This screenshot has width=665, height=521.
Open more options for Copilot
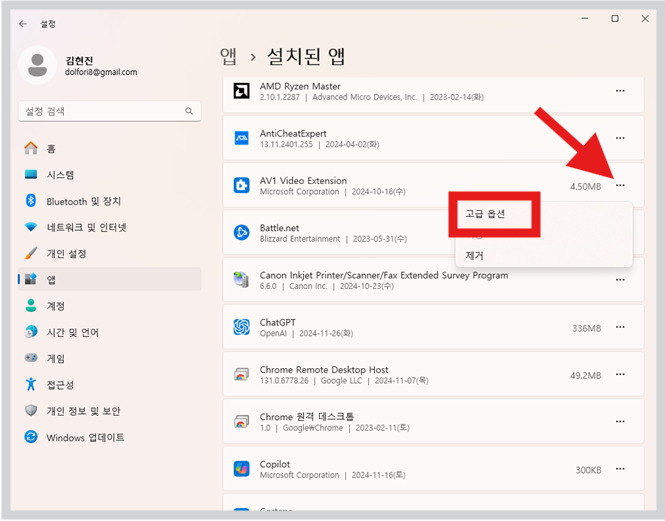(x=620, y=469)
